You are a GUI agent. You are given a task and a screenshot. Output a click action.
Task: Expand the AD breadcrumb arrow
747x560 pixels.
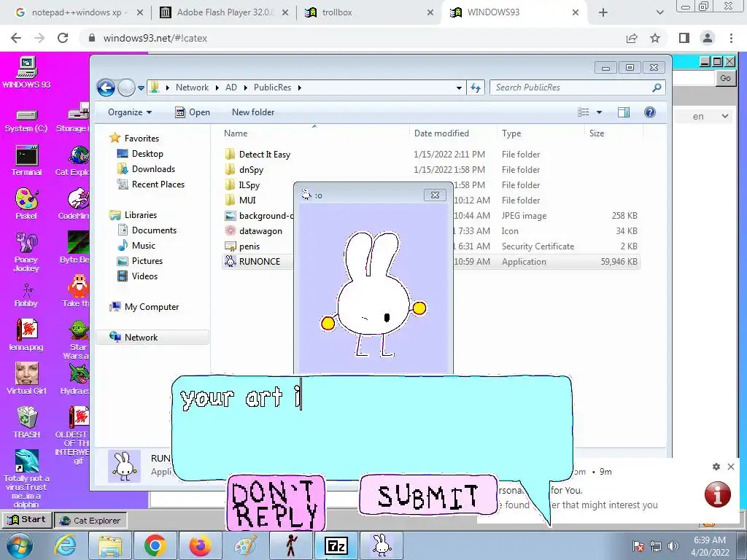coord(245,87)
